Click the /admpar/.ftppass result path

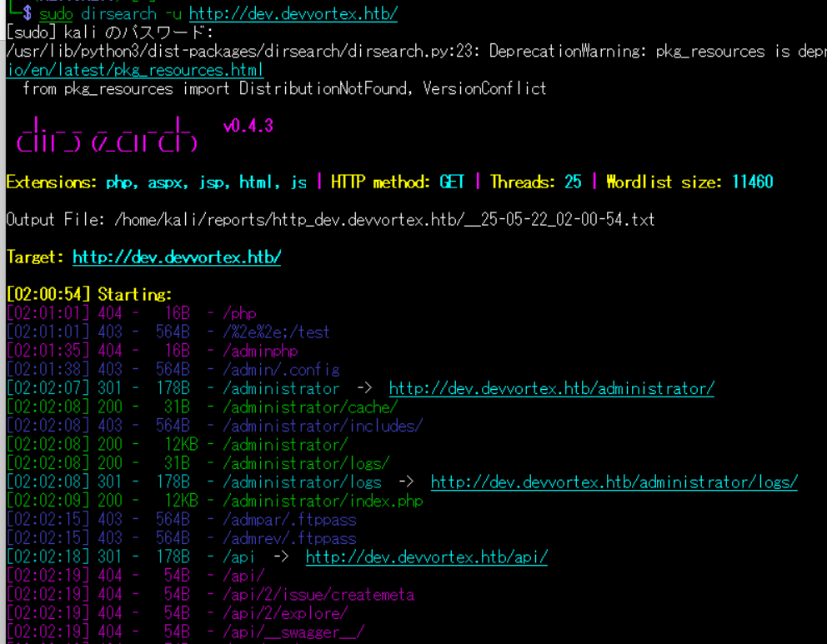[288, 520]
